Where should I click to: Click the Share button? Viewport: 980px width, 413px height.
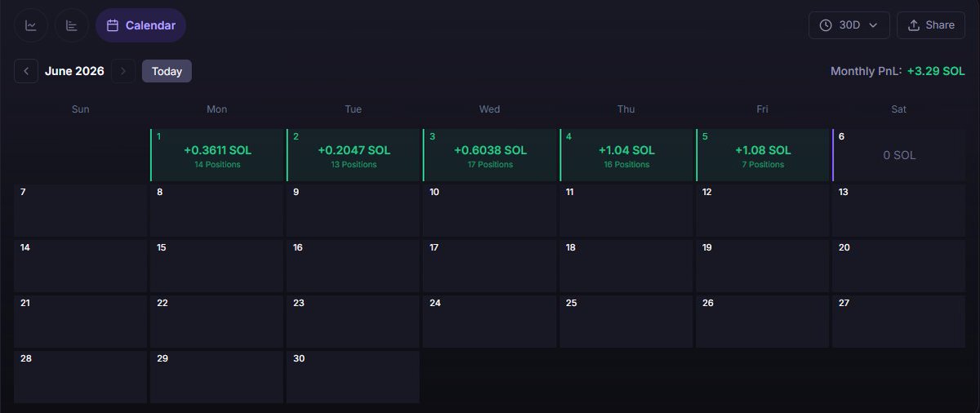(x=931, y=25)
